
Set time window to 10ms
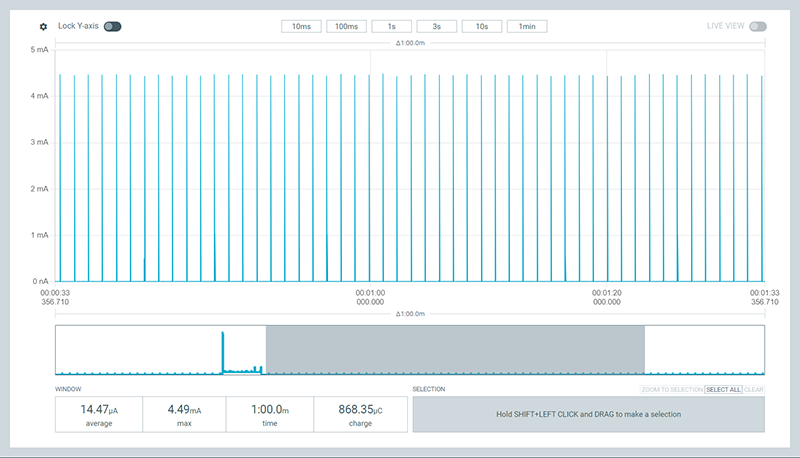pos(302,27)
